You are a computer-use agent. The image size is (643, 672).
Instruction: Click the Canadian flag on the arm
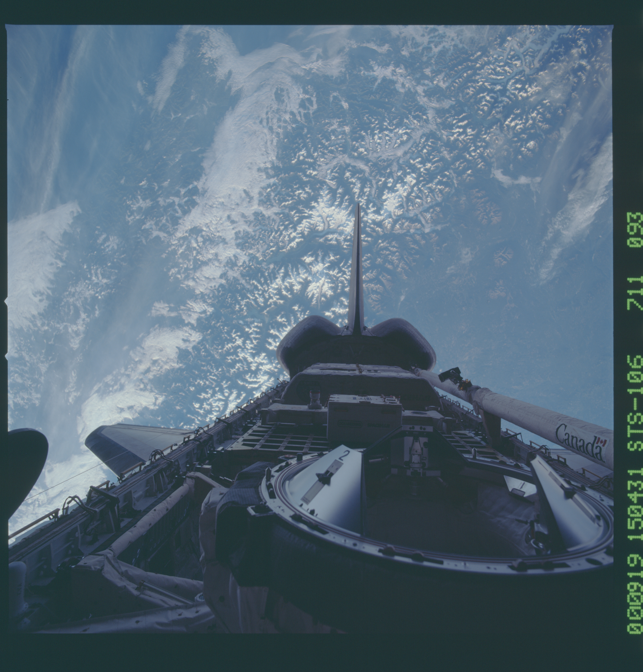(x=601, y=442)
